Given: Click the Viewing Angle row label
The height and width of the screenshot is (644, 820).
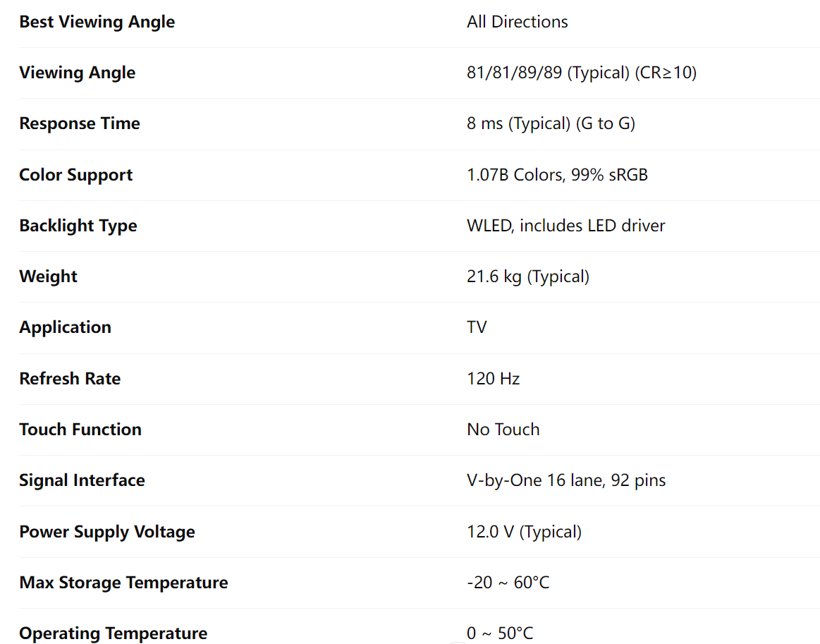Looking at the screenshot, I should (77, 73).
